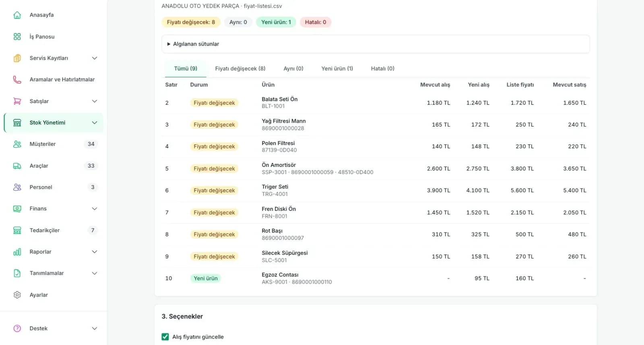Click the İş Panosu grid icon
Viewport: 644px width, 345px height.
17,37
